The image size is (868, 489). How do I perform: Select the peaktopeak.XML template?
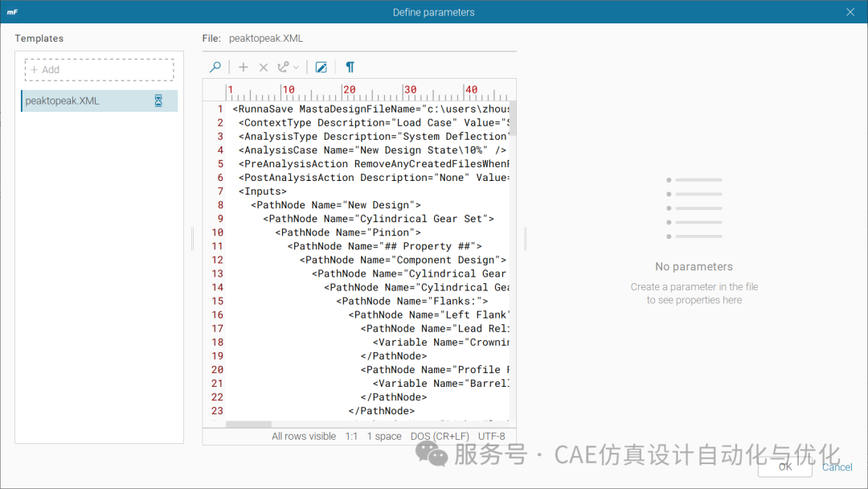(99, 101)
